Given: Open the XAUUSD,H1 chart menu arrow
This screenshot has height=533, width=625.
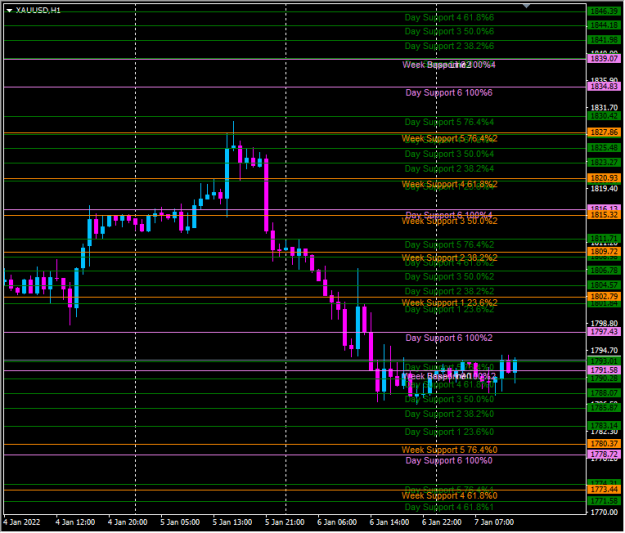Looking at the screenshot, I should [9, 10].
